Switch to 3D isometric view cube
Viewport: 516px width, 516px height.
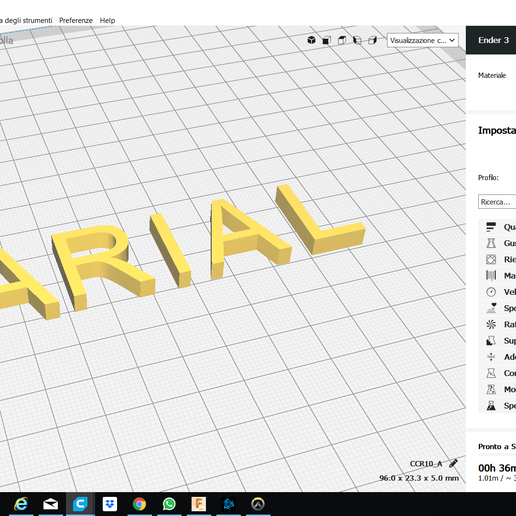tap(311, 40)
